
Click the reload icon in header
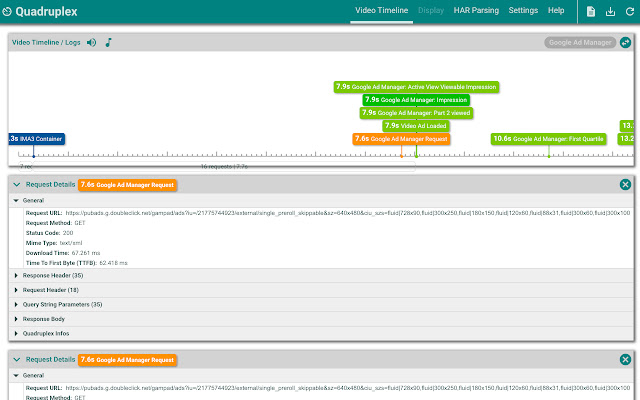[630, 11]
